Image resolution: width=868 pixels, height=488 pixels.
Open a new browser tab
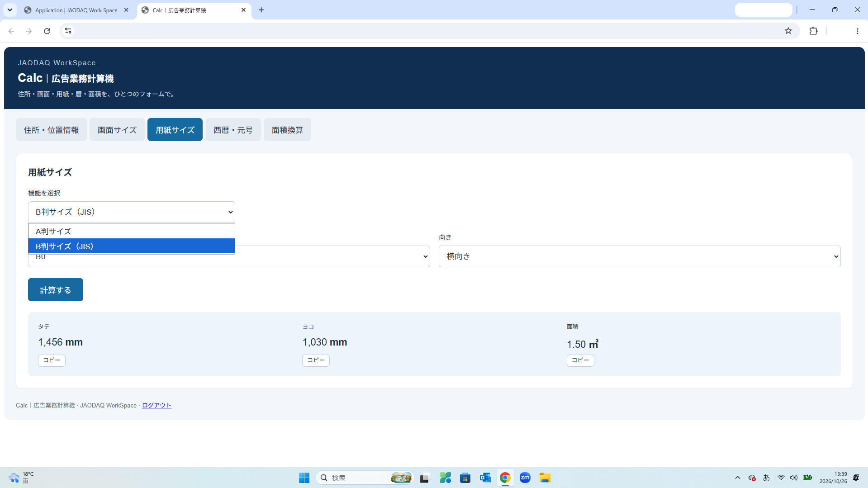tap(261, 10)
